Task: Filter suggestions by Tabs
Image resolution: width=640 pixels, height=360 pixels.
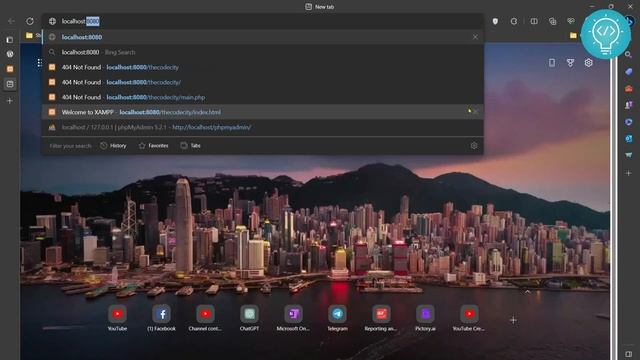Action: tap(191, 146)
